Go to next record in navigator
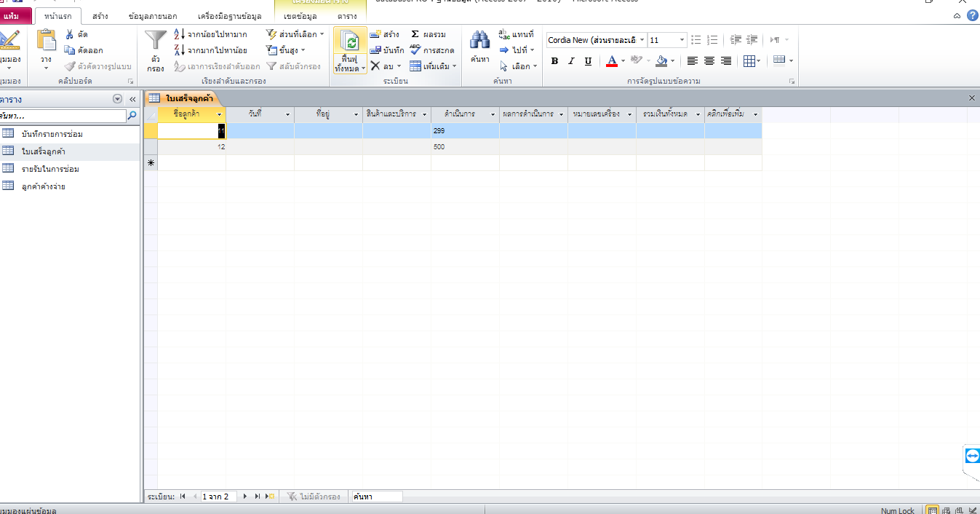Screen dimensions: 980x514 pyautogui.click(x=245, y=497)
